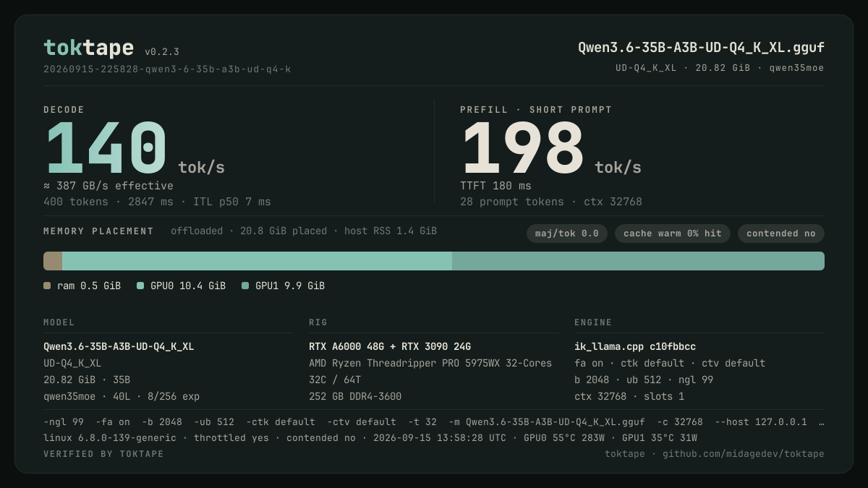Click the DECODE section label
Image resolution: width=868 pixels, height=488 pixels.
click(64, 110)
